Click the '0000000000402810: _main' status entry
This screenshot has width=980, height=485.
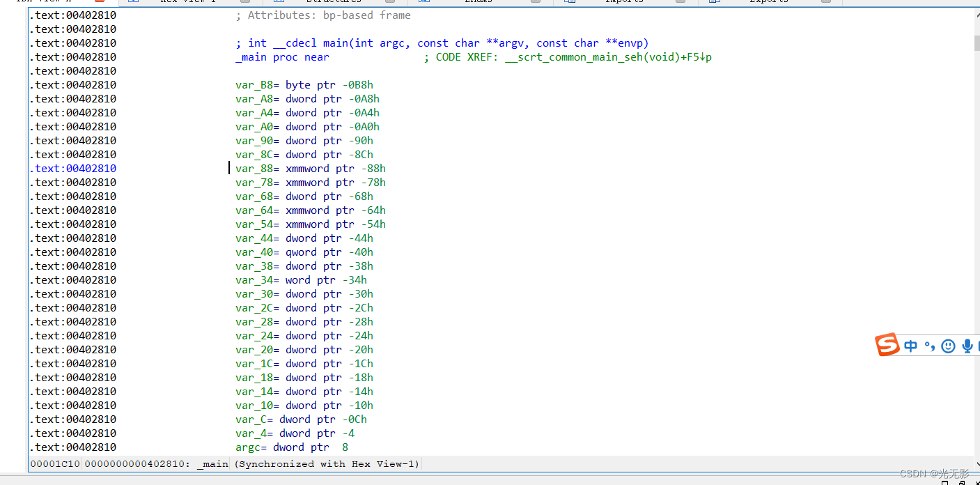click(x=156, y=464)
